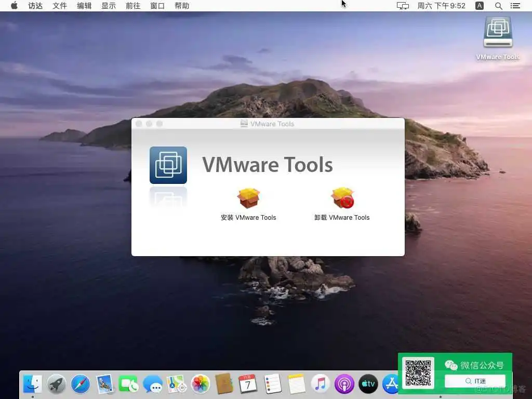Open Finder from the Dock

[32, 384]
